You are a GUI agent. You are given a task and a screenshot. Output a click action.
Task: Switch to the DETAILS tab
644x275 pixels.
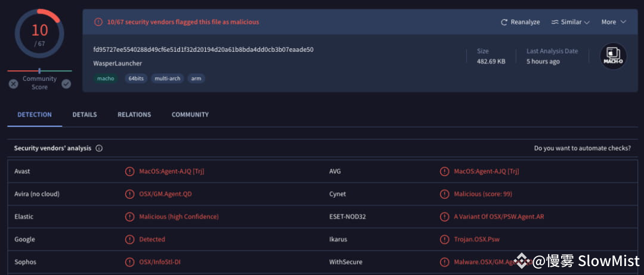click(x=85, y=115)
